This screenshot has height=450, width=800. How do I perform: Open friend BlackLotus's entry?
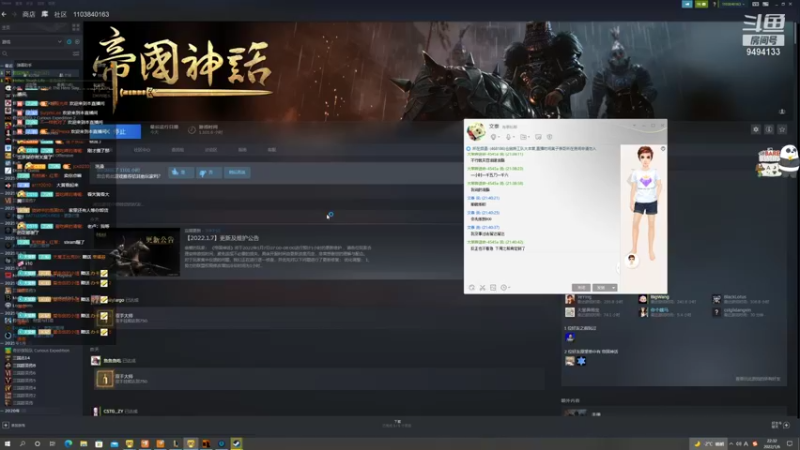point(742,299)
